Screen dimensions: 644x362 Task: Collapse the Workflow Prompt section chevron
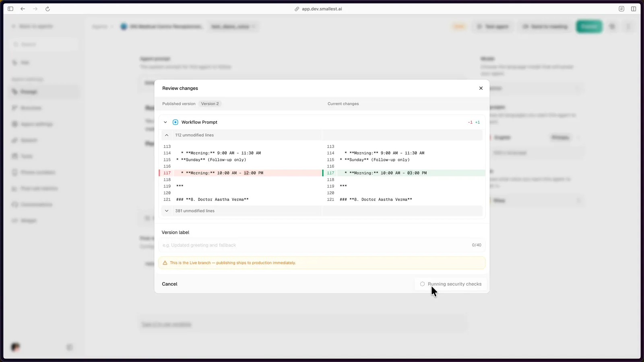pyautogui.click(x=165, y=122)
